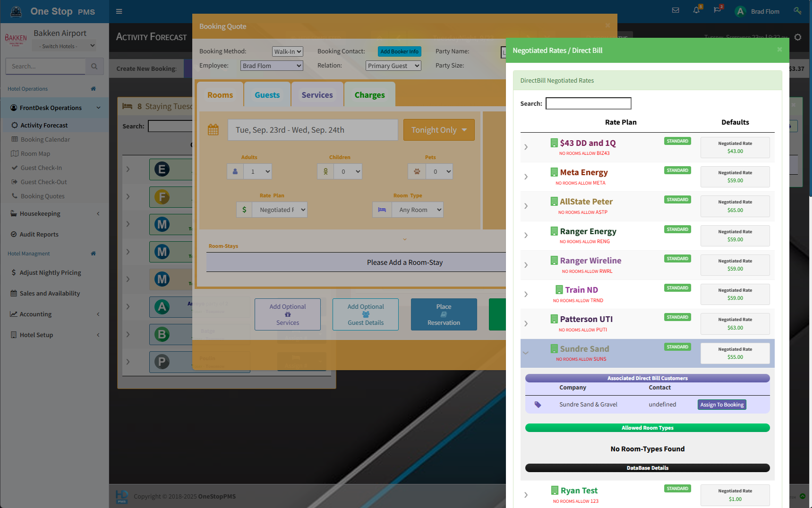Click the Assign To Booking button
This screenshot has width=812, height=508.
click(722, 405)
